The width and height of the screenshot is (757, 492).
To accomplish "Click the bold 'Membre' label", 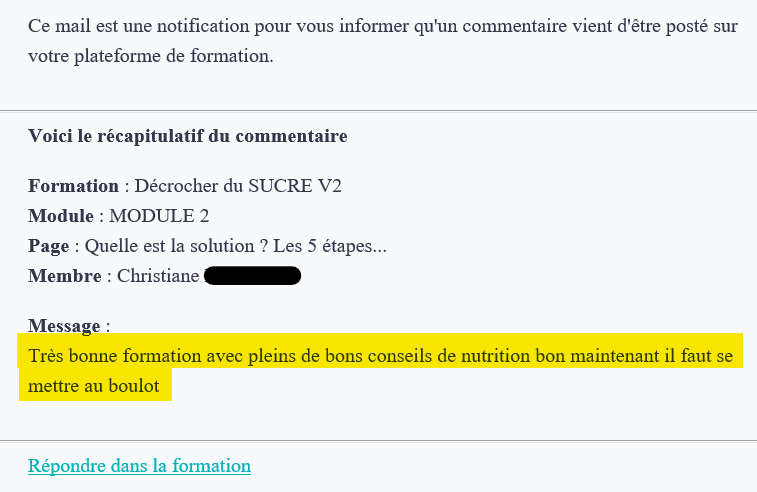I will (x=65, y=276).
